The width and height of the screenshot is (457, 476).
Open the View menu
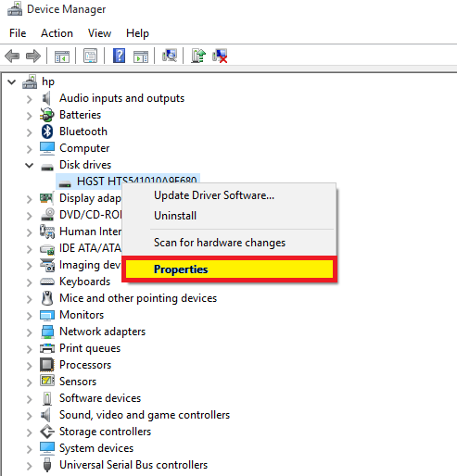tap(99, 33)
